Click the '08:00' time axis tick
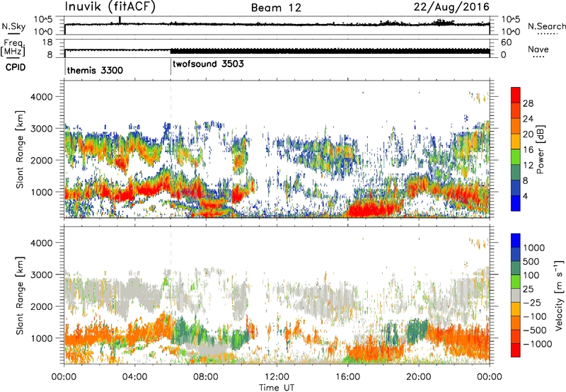 pos(205,377)
